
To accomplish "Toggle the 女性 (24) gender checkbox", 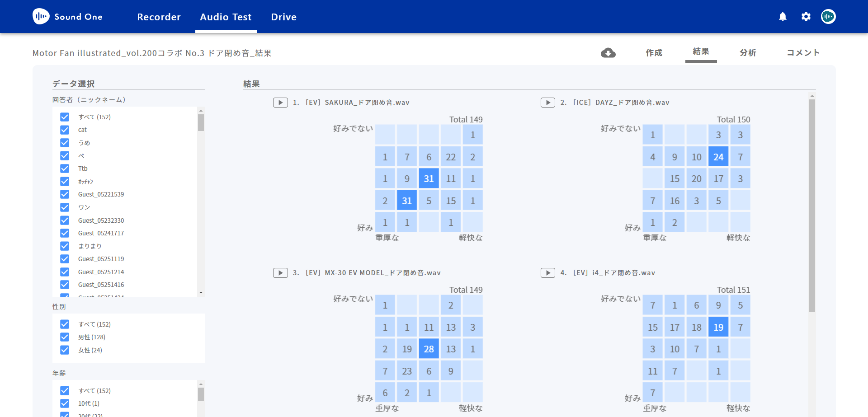I will [x=65, y=350].
